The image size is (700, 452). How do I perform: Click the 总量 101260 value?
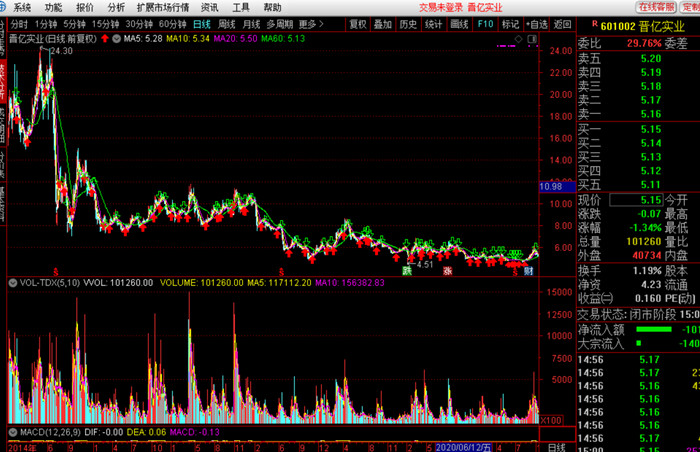click(x=644, y=242)
